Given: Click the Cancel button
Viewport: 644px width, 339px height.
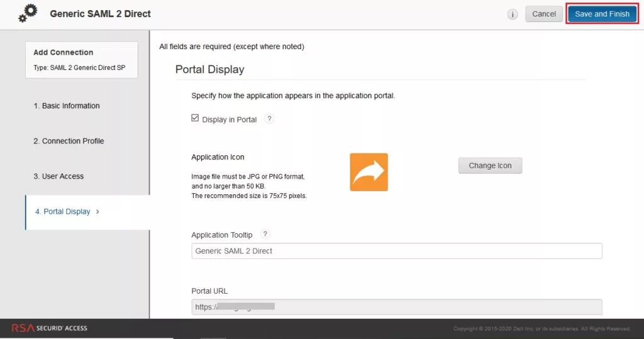Looking at the screenshot, I should pyautogui.click(x=544, y=14).
